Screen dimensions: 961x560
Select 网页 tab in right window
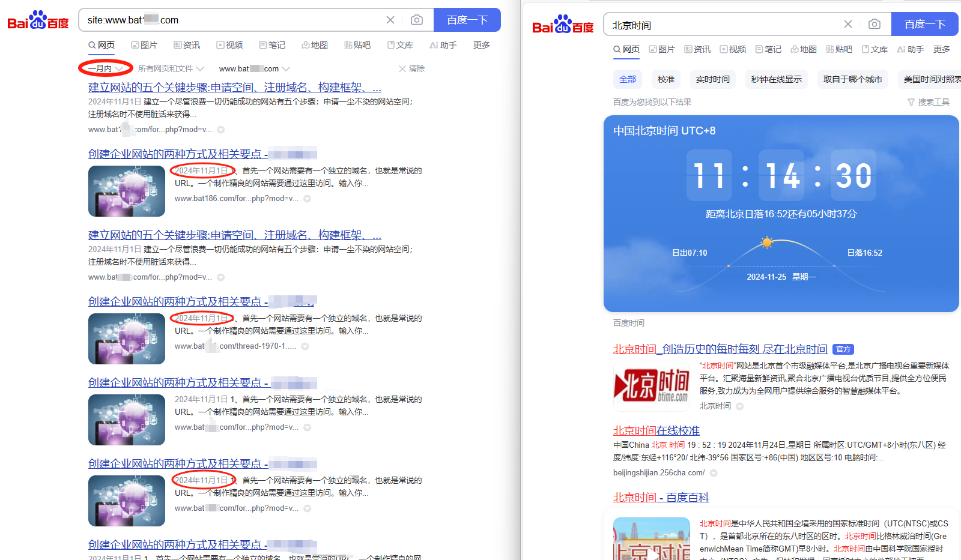pos(626,49)
